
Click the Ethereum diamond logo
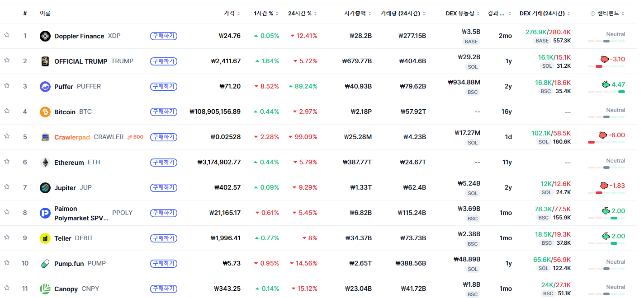pos(45,163)
